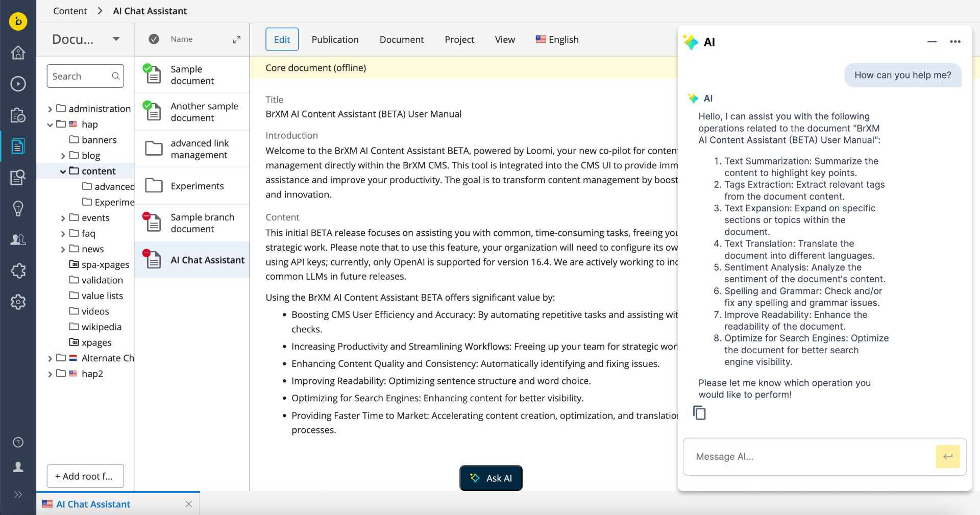Screen dimensions: 980x515
Task: Open the advanced link management folder
Action: point(192,149)
